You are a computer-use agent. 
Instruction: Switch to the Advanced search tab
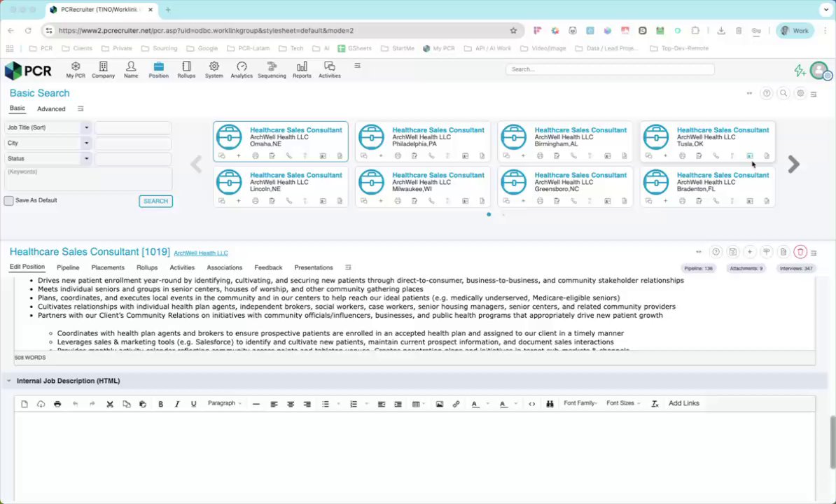pyautogui.click(x=51, y=109)
